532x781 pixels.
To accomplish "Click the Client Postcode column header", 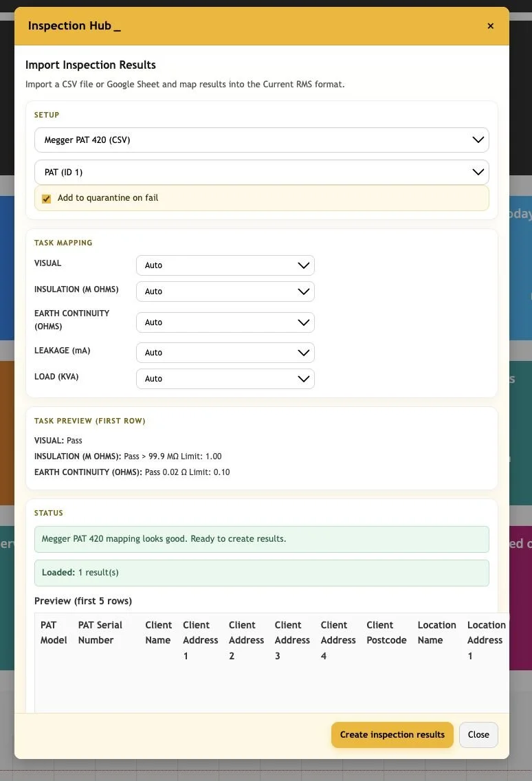I will click(386, 632).
